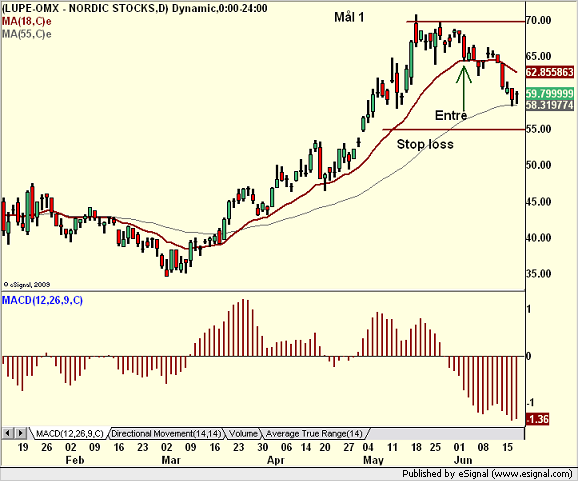Click the red -1.36 MACD value marker

537,419
